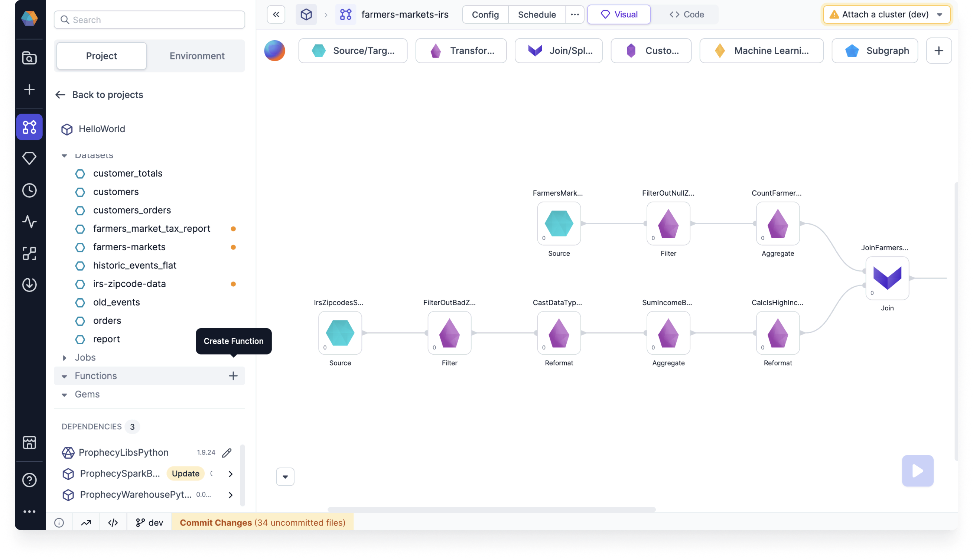Click the Update button for ProphecySparkB
Image resolution: width=973 pixels, height=560 pixels.
pyautogui.click(x=185, y=473)
